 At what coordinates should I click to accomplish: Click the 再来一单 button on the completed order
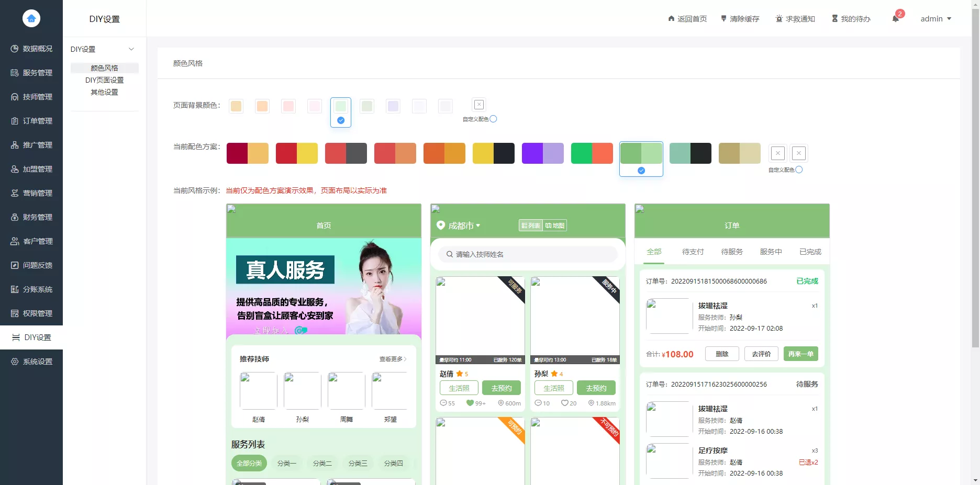point(800,354)
